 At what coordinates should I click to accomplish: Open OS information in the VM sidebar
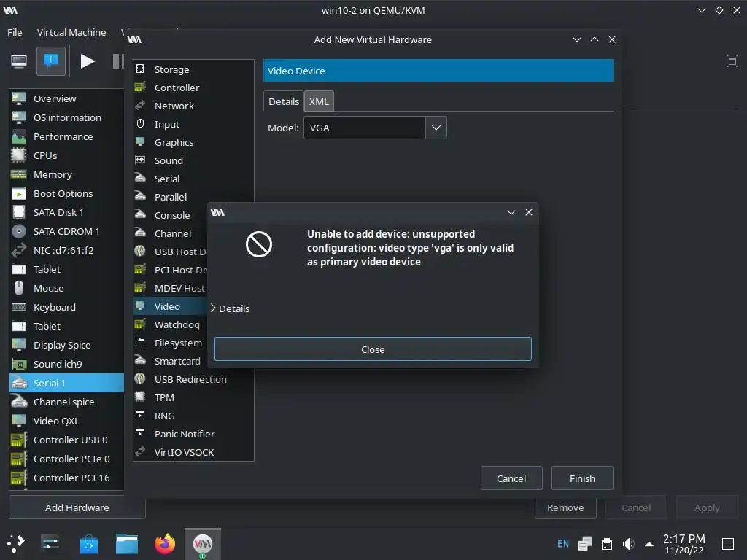point(66,117)
